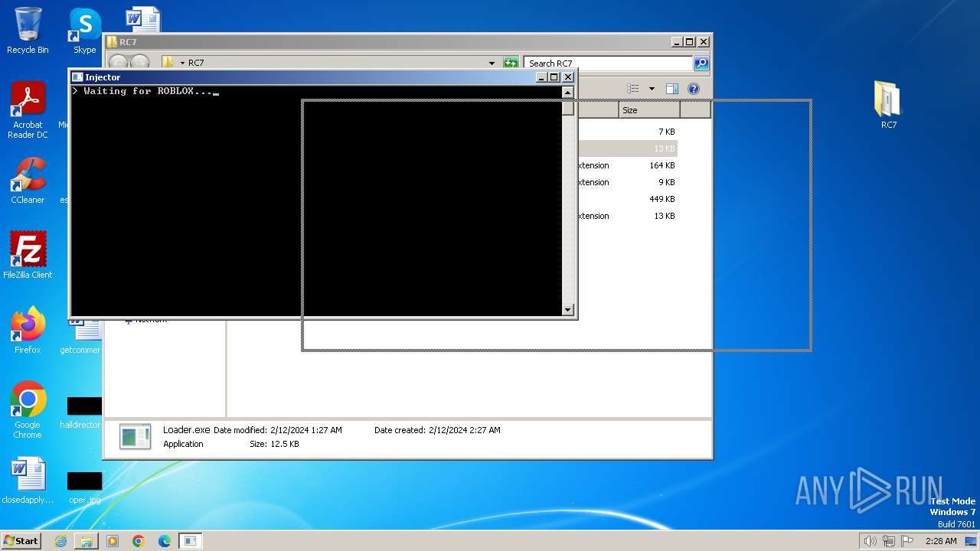Image resolution: width=980 pixels, height=551 pixels.
Task: Open the FileZilla Client shortcut
Action: tap(28, 256)
